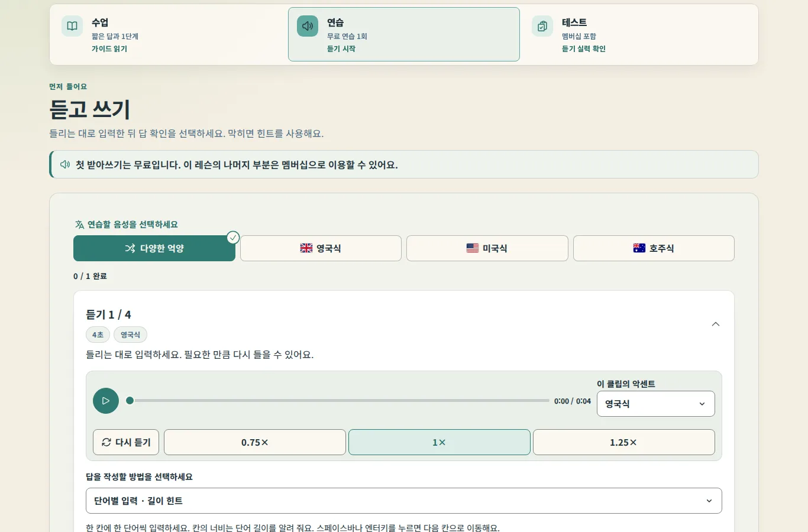Click the book icon in 수업 step
The height and width of the screenshot is (532, 808).
tap(72, 26)
